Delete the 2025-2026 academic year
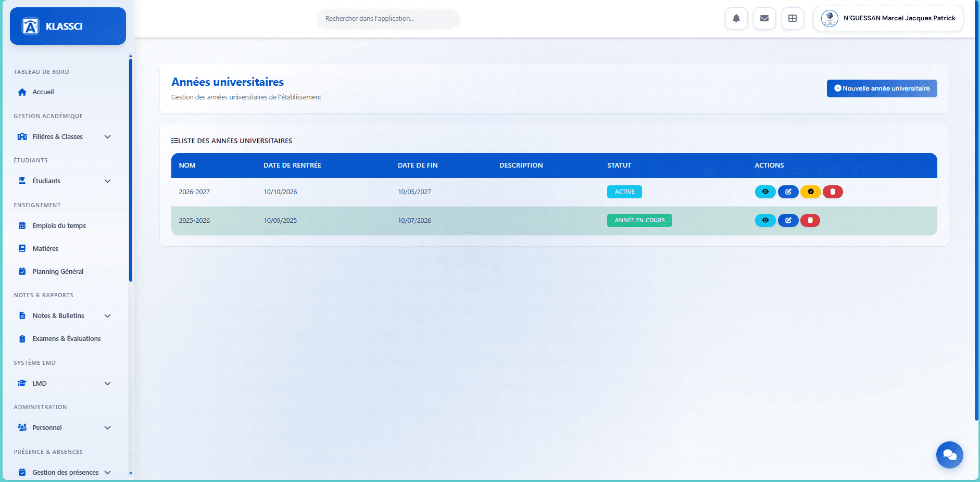The width and height of the screenshot is (980, 482). [810, 221]
